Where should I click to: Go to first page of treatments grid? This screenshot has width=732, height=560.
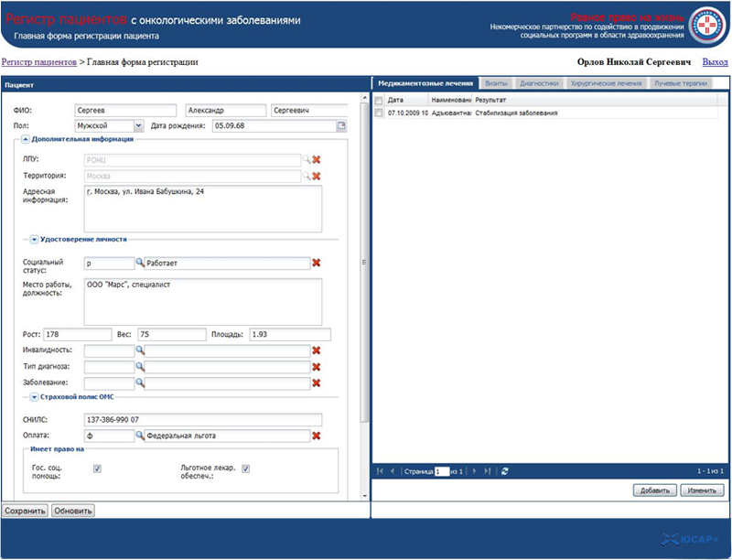(x=380, y=471)
